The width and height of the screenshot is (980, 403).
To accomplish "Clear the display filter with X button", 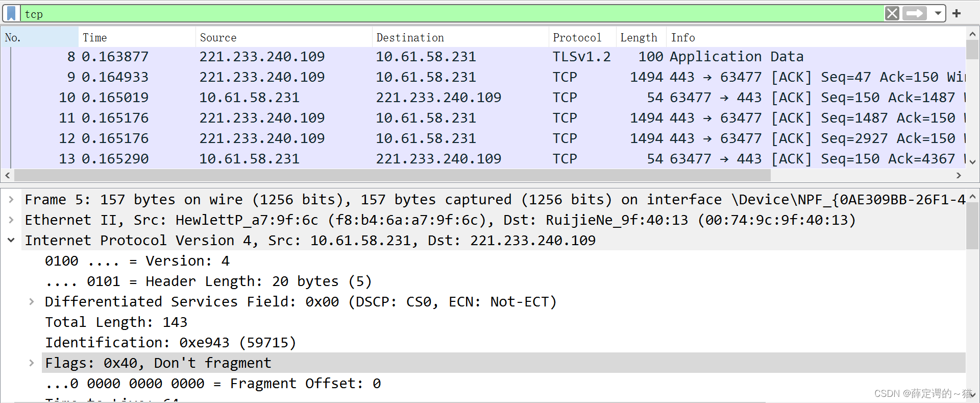I will click(892, 13).
